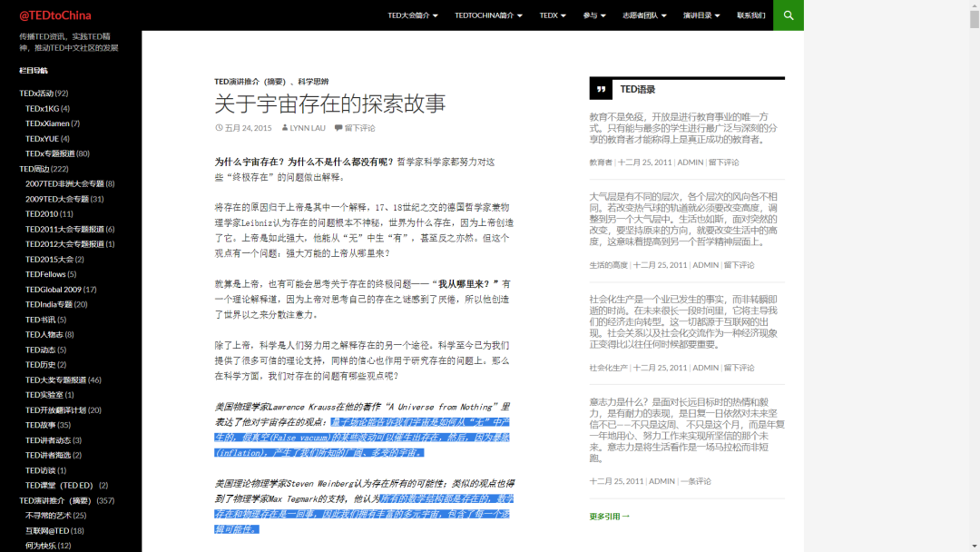Click the TED语录 quote icon
The image size is (980, 552).
(x=601, y=89)
